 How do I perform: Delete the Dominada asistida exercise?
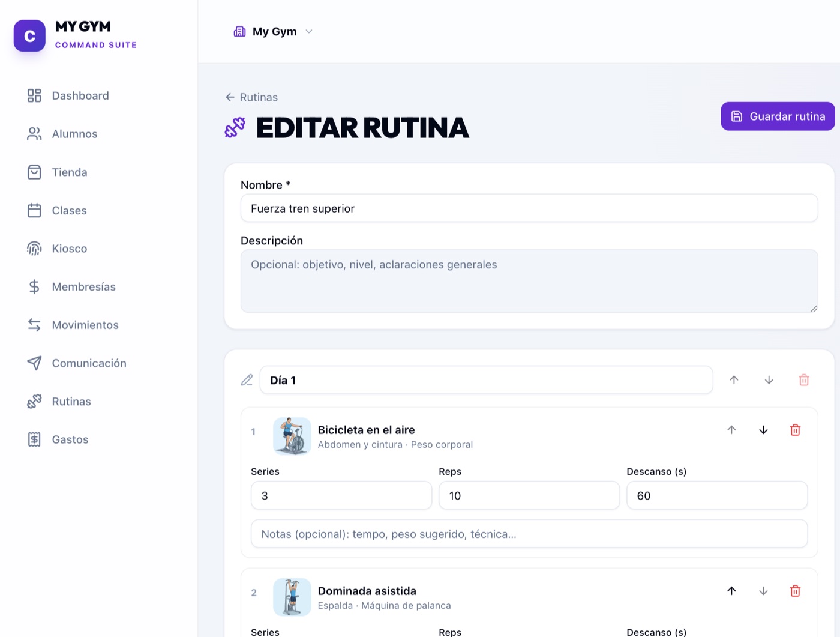point(795,591)
